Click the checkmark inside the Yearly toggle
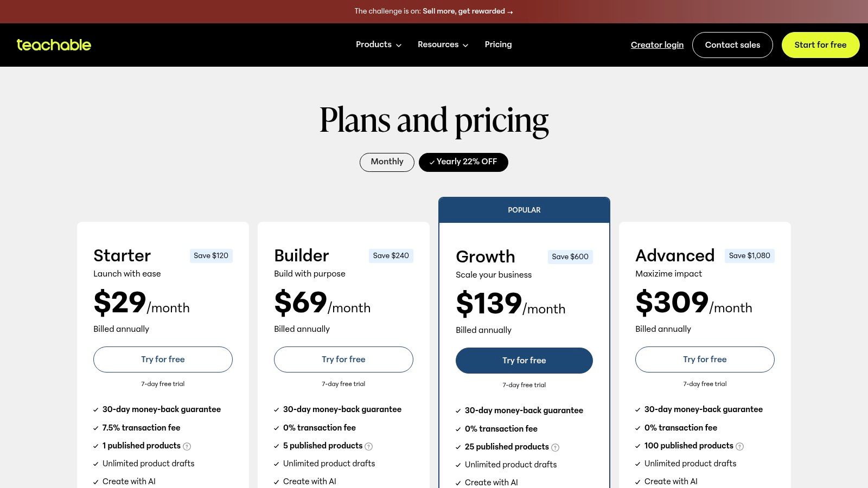This screenshot has width=868, height=488. 432,162
